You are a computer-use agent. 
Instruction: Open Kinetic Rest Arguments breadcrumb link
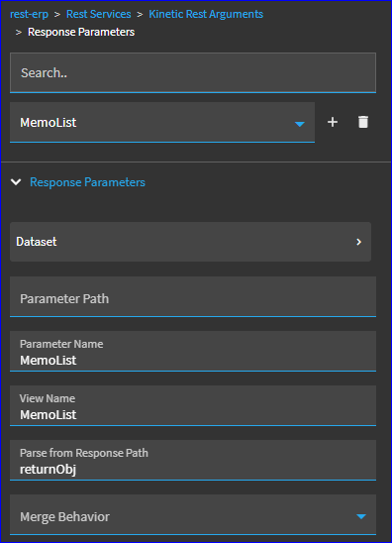(x=206, y=14)
